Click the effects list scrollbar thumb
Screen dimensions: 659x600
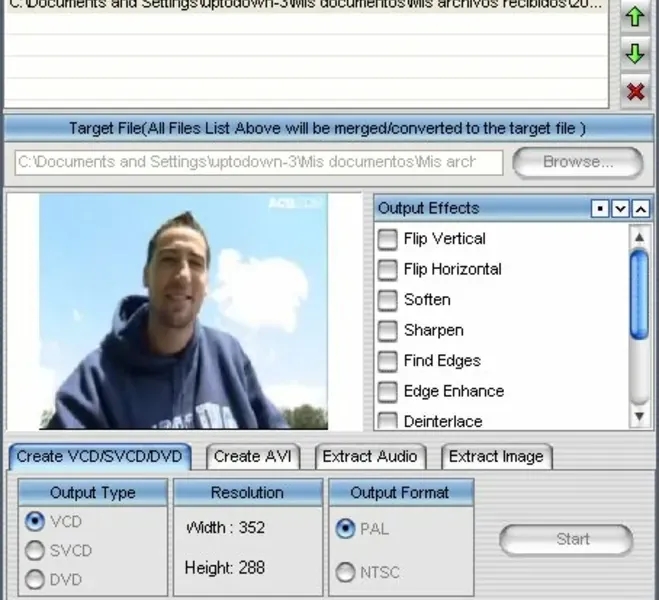point(639,294)
